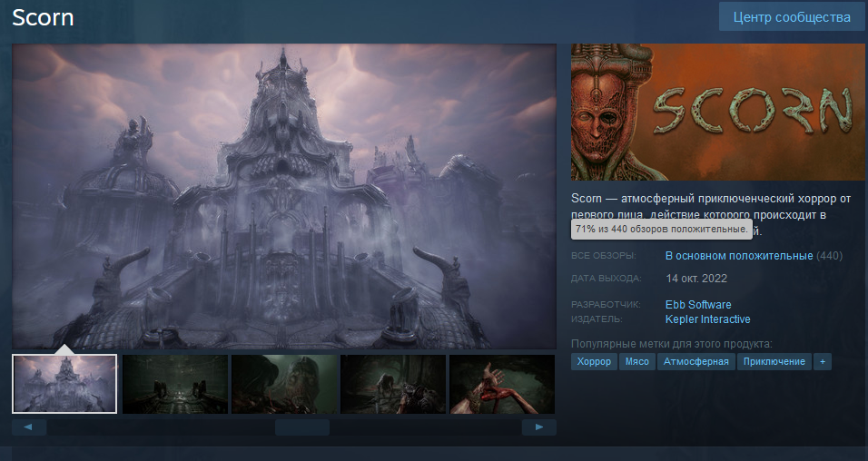
Task: Click the РАЗРАБОТЧИК label
Action: 606,305
